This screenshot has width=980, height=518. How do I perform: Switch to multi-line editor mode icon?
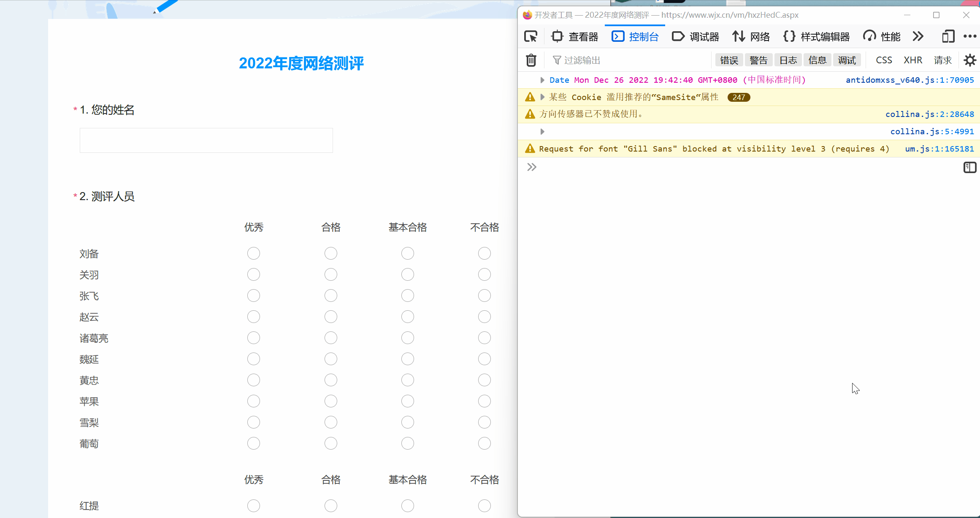click(x=970, y=168)
